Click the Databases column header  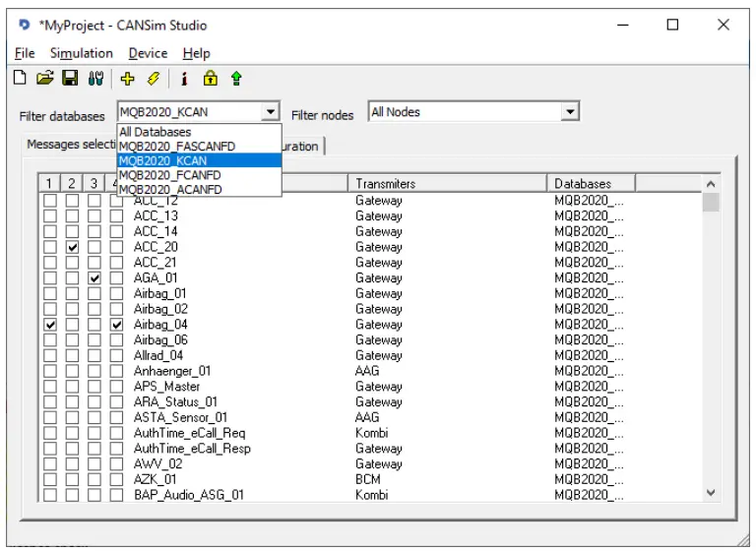[591, 183]
